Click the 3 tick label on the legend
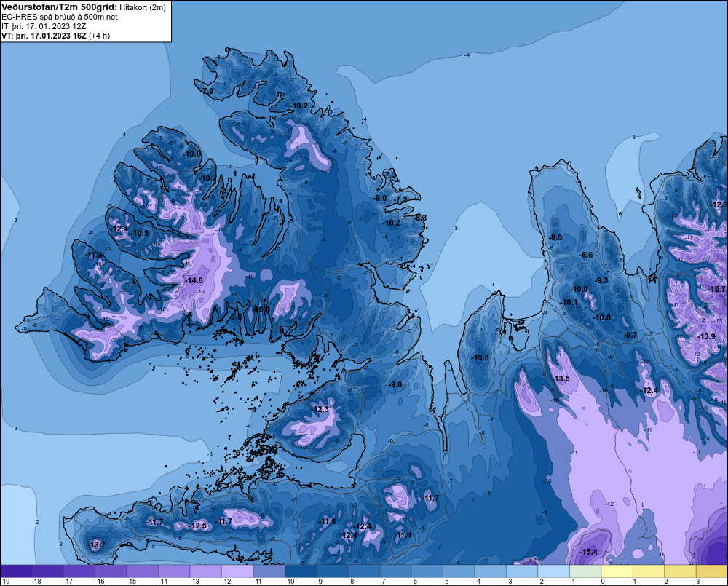This screenshot has height=586, width=728. pyautogui.click(x=697, y=582)
